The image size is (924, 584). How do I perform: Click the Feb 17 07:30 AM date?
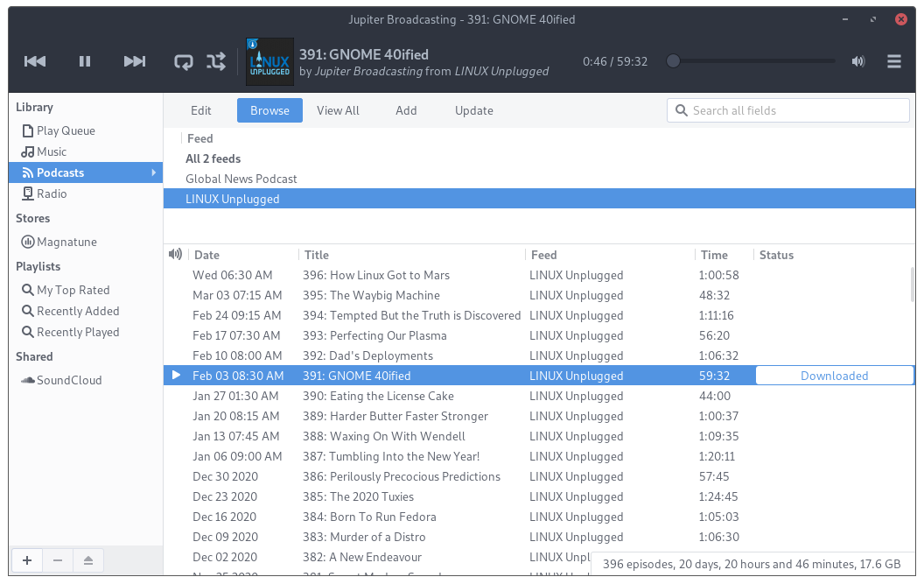[x=236, y=335]
